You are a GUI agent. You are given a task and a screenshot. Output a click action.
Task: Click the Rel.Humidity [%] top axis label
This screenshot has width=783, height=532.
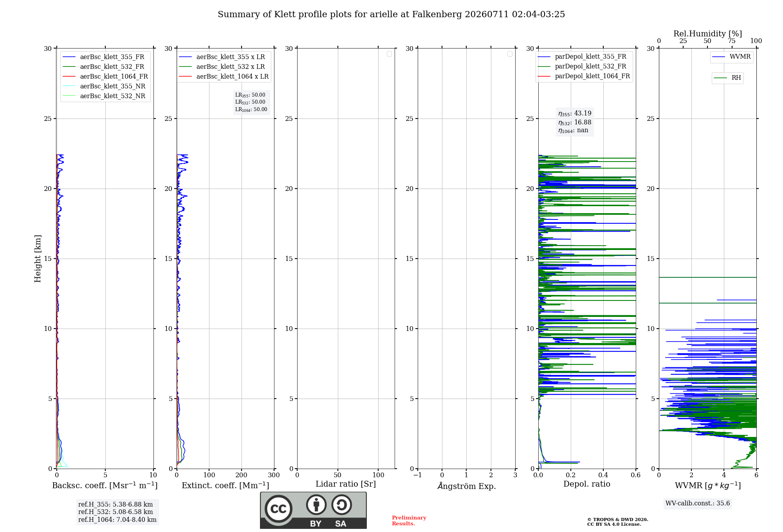coord(707,34)
